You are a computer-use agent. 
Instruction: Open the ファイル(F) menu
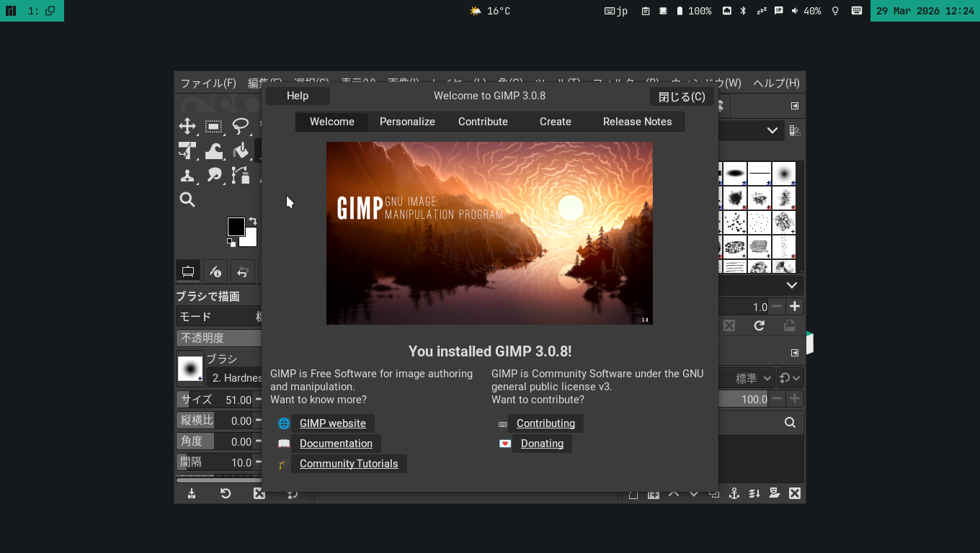(208, 83)
